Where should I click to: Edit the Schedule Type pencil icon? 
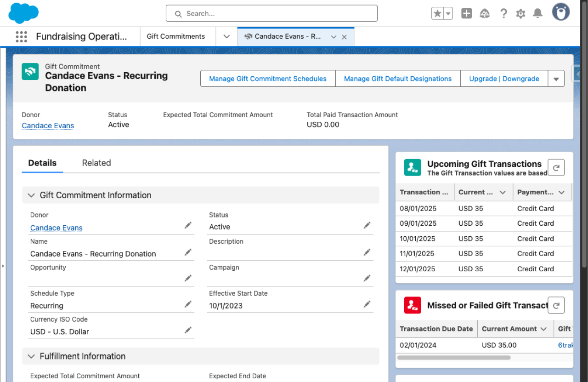click(x=188, y=304)
